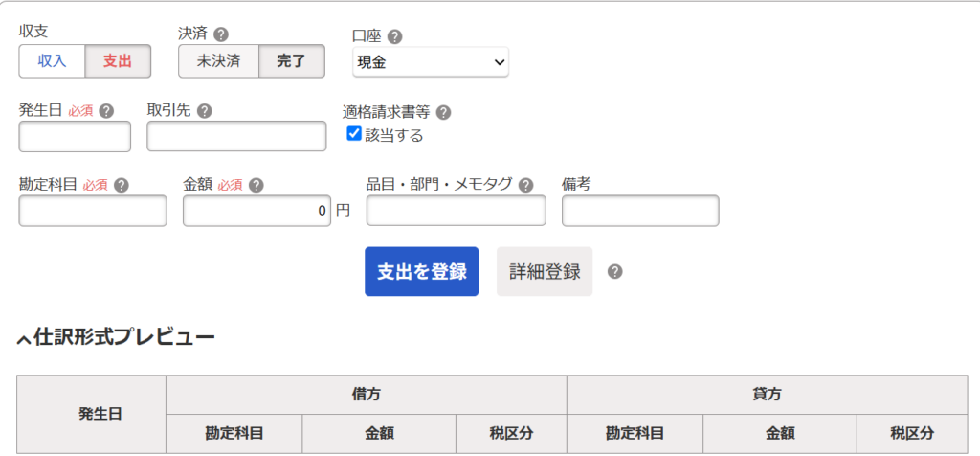Click help icon next to 取引先
The image size is (980, 456).
click(204, 111)
